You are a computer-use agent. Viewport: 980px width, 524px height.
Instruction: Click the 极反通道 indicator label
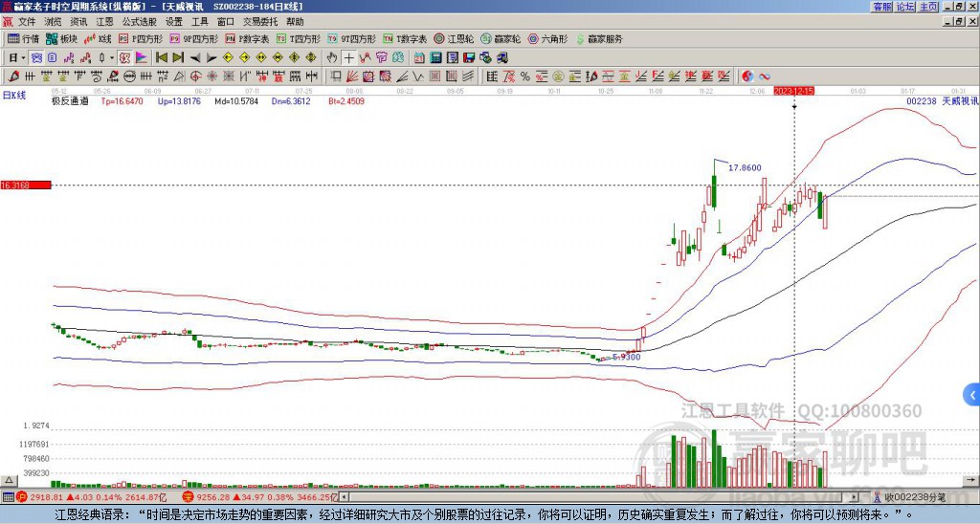point(70,100)
